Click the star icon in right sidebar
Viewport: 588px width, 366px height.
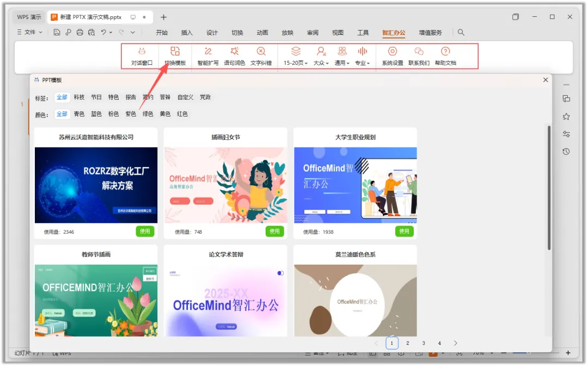click(x=566, y=117)
